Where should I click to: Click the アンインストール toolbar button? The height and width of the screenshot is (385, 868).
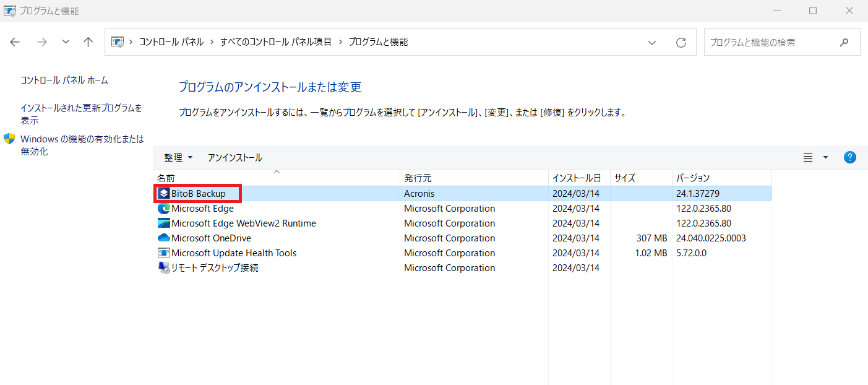[x=235, y=158]
